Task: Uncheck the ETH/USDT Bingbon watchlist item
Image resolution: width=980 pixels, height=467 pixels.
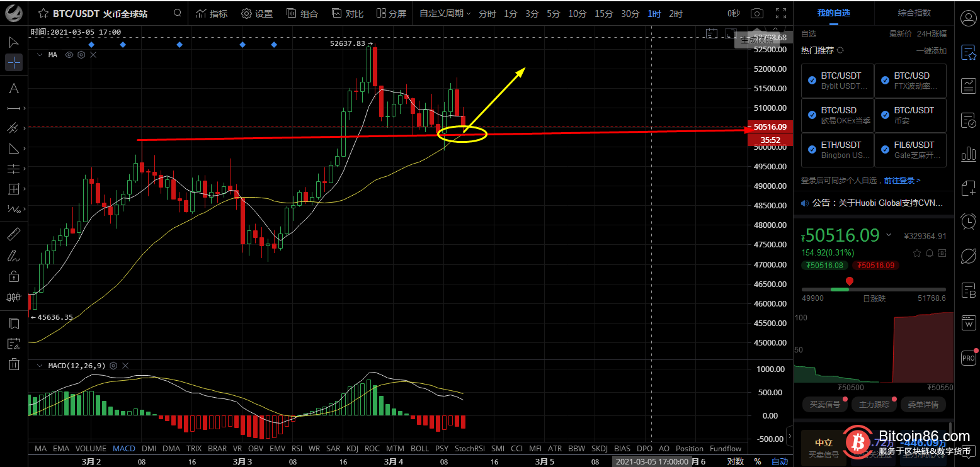Action: click(812, 150)
